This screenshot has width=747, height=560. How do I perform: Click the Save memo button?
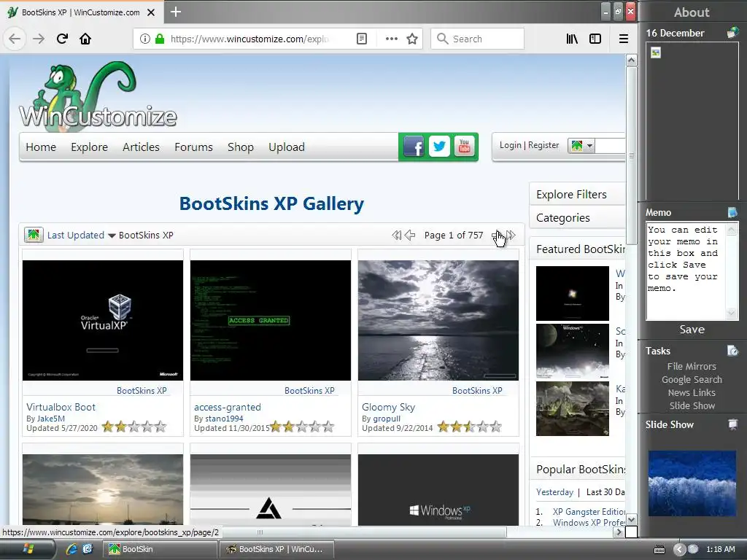pos(692,330)
